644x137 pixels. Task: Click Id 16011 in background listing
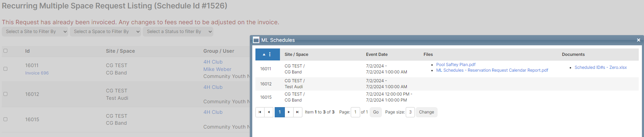tap(32, 65)
